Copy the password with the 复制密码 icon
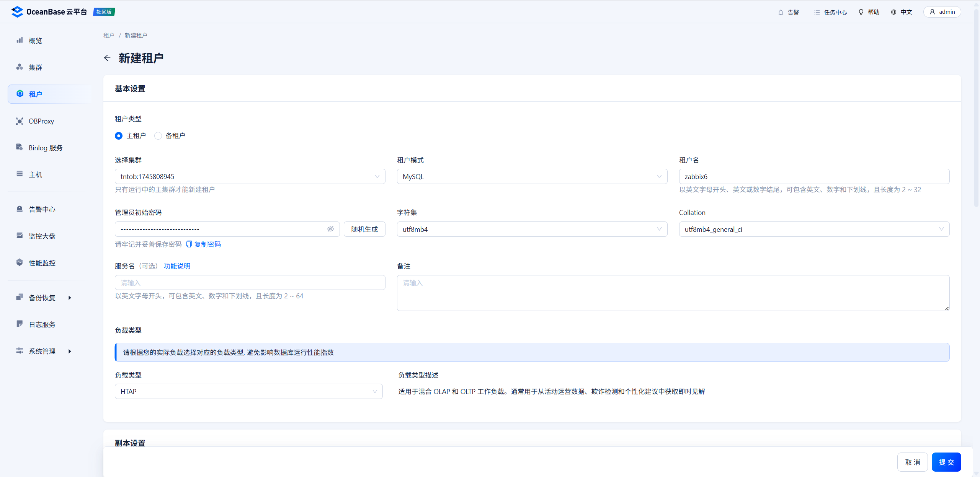The width and height of the screenshot is (980, 477). click(x=189, y=244)
